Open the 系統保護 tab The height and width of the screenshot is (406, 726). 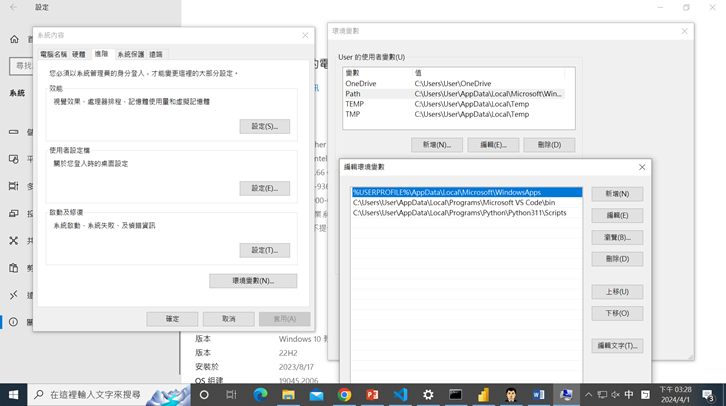point(131,54)
